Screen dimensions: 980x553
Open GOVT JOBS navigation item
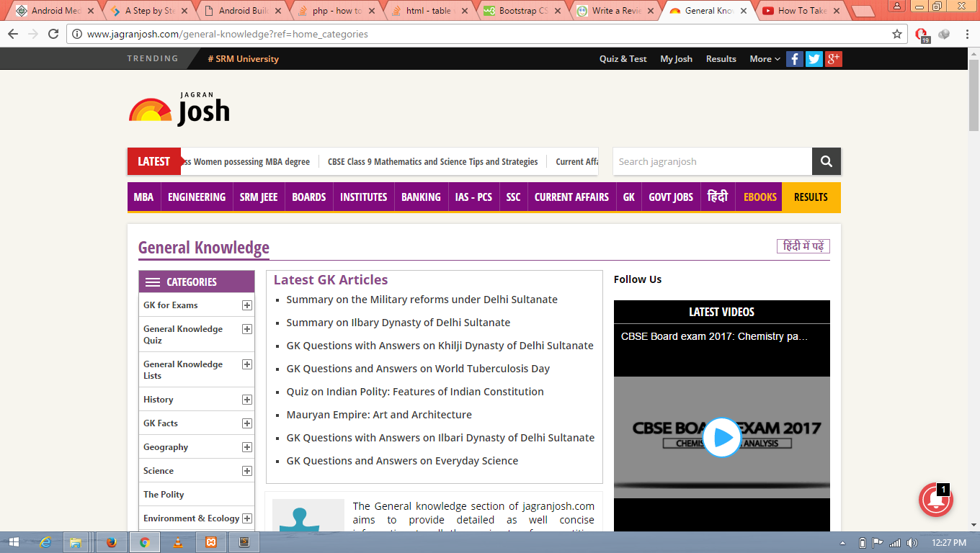click(x=671, y=197)
